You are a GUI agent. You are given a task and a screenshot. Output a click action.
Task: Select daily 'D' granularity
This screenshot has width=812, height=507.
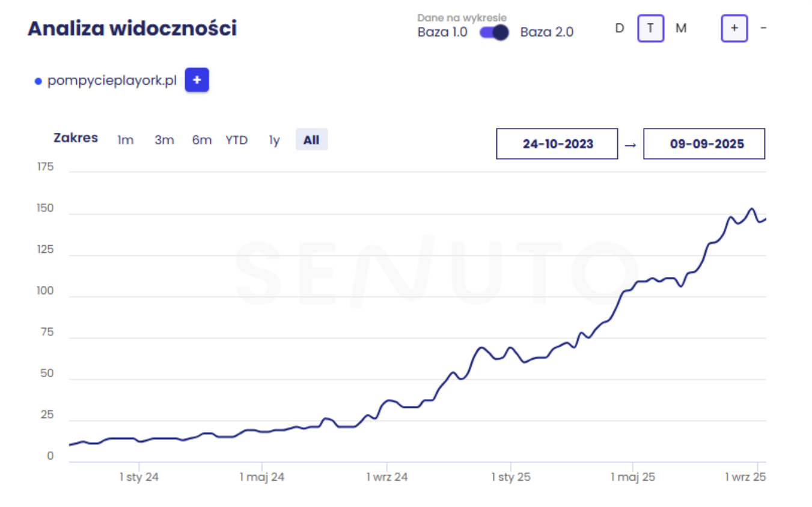pyautogui.click(x=620, y=28)
